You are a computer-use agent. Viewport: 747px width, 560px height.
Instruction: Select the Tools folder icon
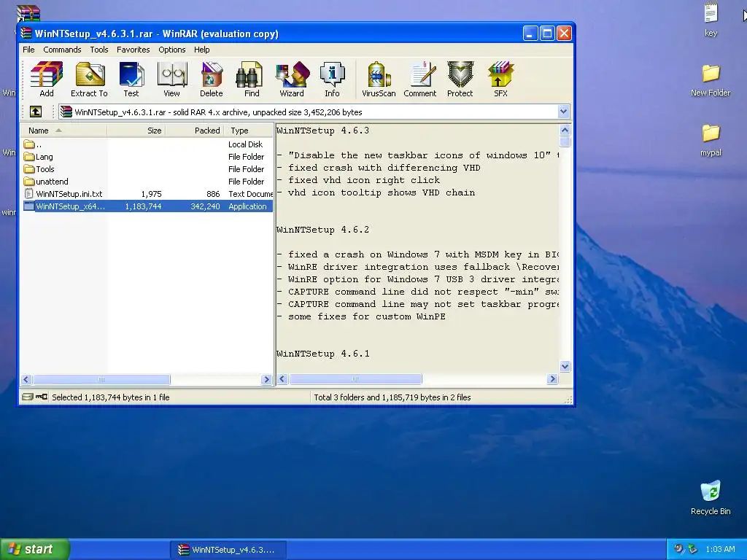(x=29, y=169)
